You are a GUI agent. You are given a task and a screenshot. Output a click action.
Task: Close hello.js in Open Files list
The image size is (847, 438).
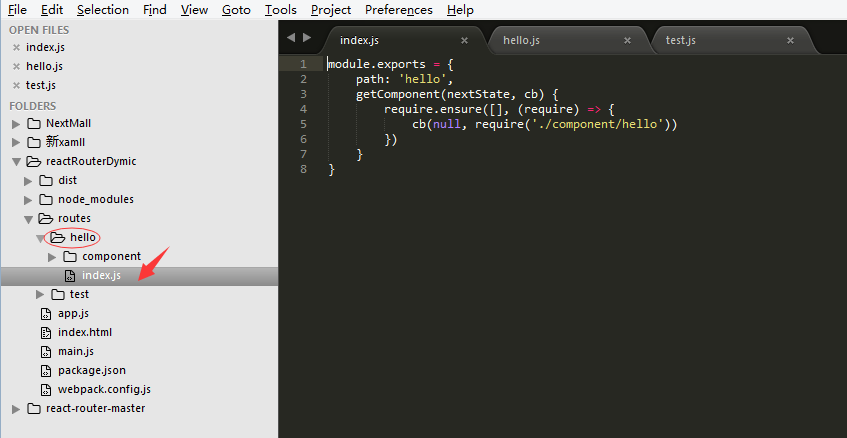point(16,66)
